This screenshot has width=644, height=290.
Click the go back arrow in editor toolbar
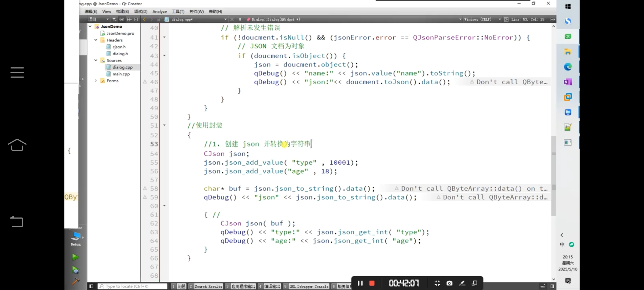(x=144, y=19)
